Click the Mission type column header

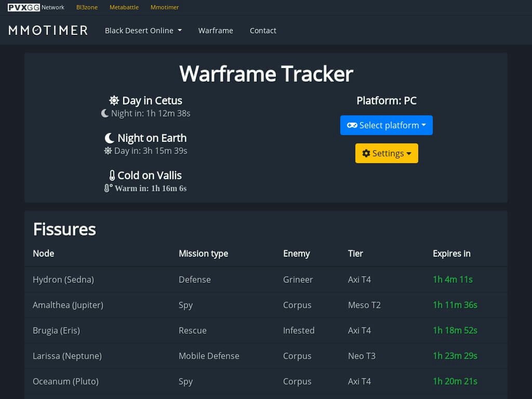203,254
